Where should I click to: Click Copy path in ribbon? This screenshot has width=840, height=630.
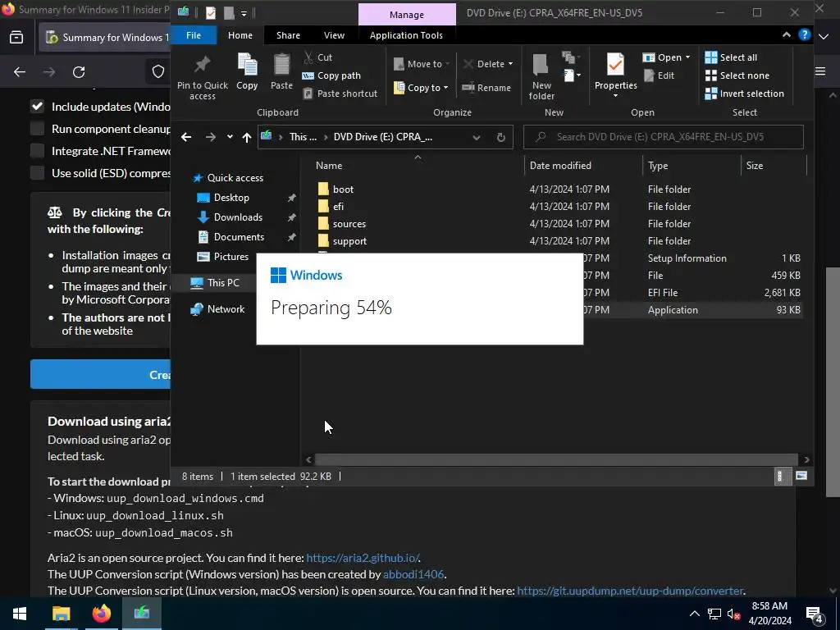coord(331,75)
